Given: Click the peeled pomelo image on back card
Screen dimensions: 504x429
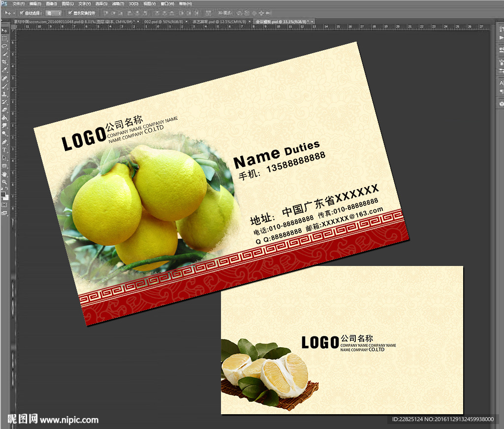Looking at the screenshot, I should (x=269, y=374).
